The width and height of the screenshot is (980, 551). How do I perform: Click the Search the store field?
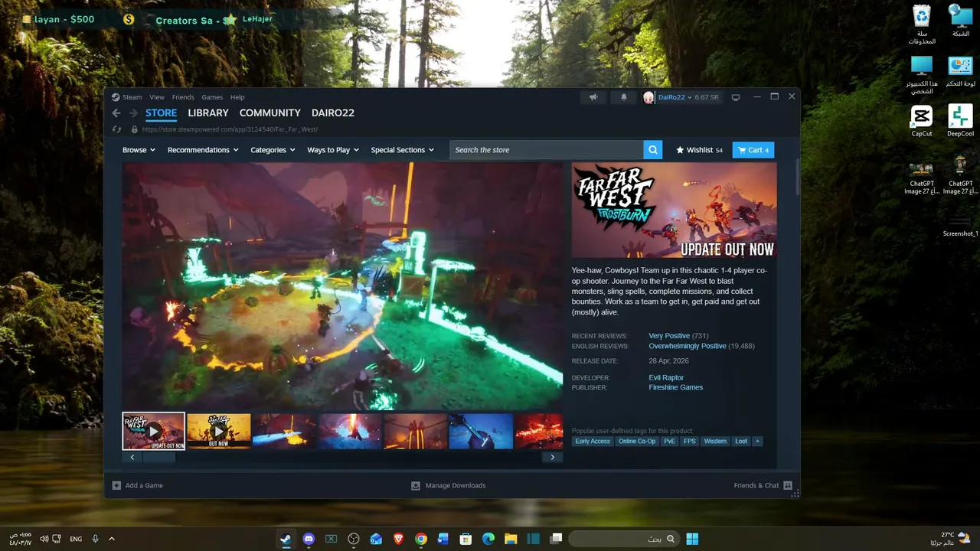point(547,150)
